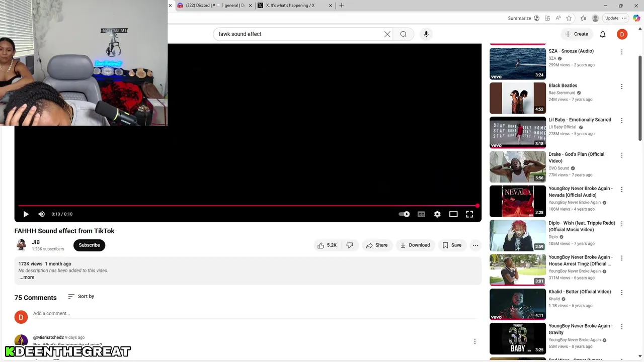Switch to theater mode view
This screenshot has width=644, height=362.
point(453,214)
